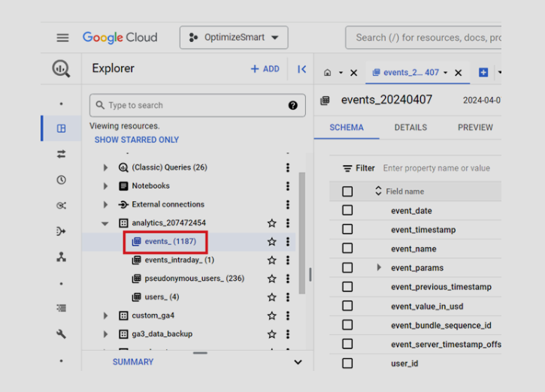545x392 pixels.
Task: Click the ADD button in Explorer
Action: click(265, 69)
